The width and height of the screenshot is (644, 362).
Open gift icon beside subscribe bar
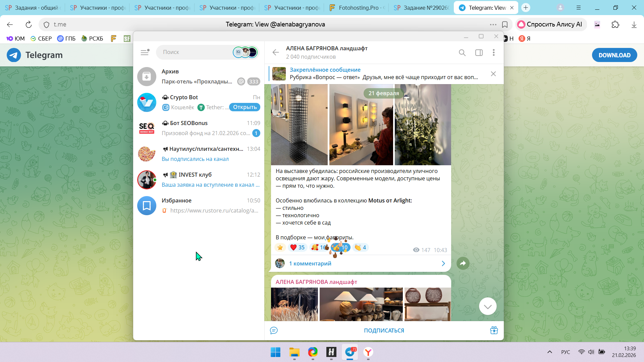click(x=494, y=330)
